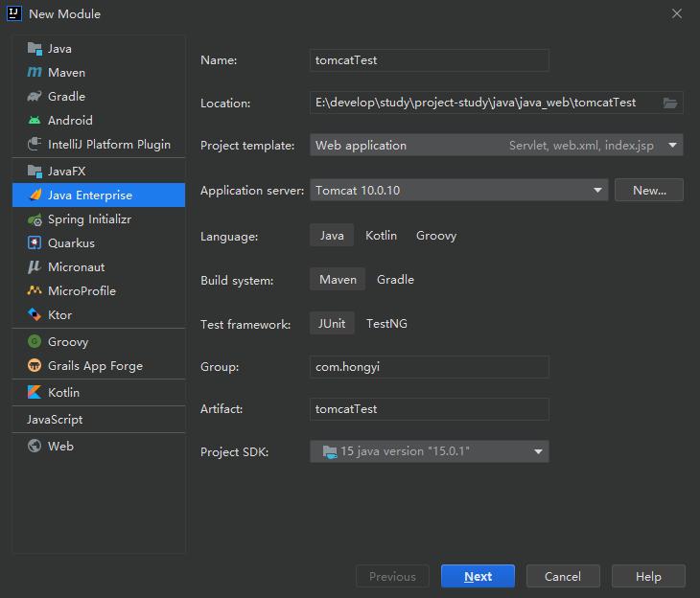Select JavaScript in the module type list

pyautogui.click(x=55, y=420)
